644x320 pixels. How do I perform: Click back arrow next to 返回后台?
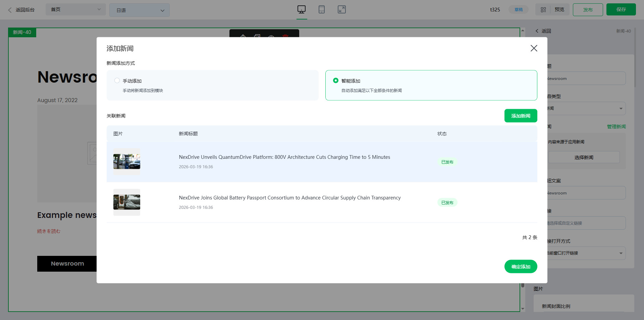(x=10, y=10)
